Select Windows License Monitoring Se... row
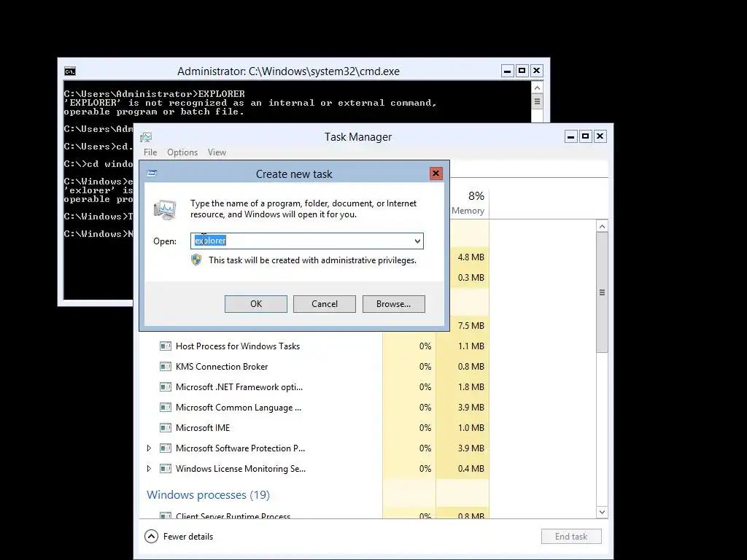The width and height of the screenshot is (747, 560). pyautogui.click(x=315, y=469)
